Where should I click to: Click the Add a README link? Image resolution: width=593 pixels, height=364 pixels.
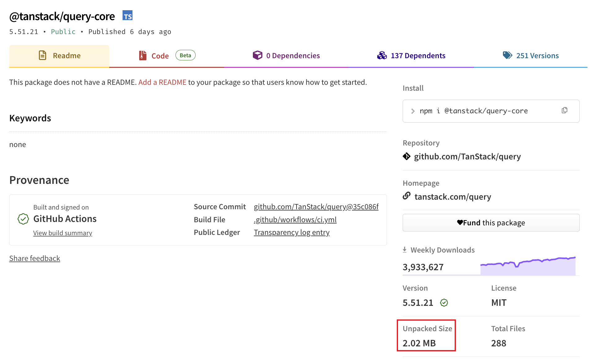tap(162, 82)
